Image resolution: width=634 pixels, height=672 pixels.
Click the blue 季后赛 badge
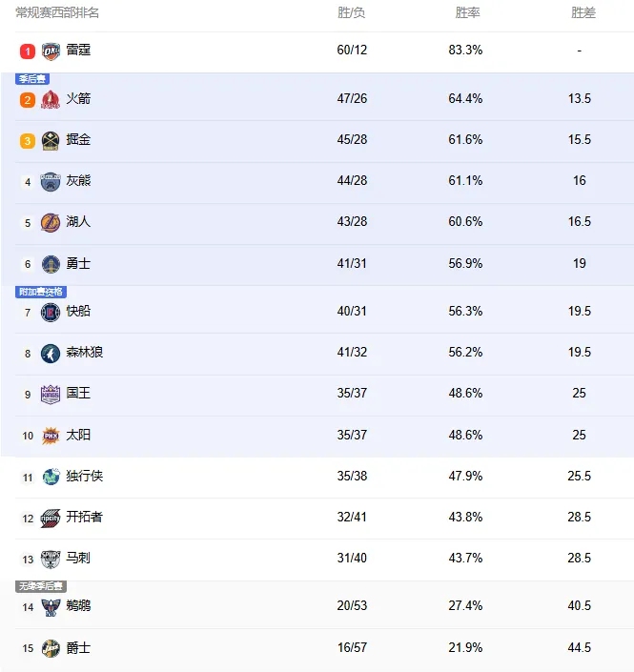32,79
